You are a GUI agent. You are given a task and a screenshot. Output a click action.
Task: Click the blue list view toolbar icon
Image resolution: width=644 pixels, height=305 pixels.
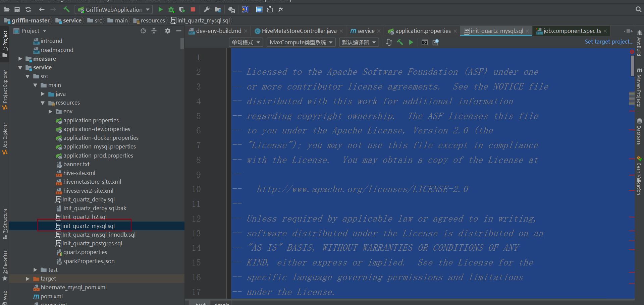point(259,10)
